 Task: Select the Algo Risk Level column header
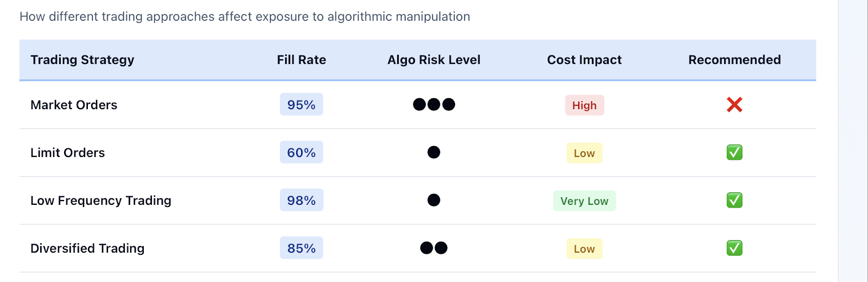click(x=434, y=60)
